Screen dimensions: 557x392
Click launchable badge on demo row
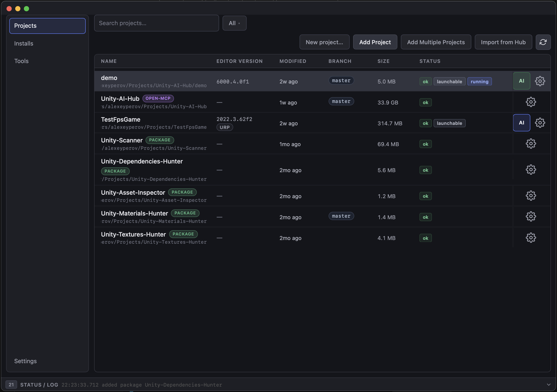449,82
